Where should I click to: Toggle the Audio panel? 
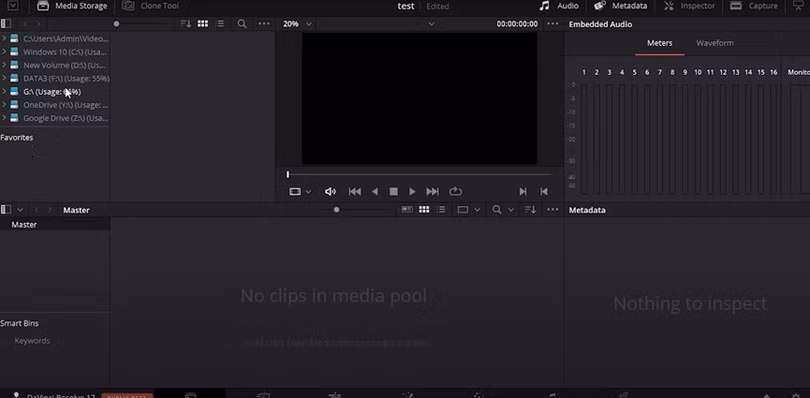click(x=559, y=6)
